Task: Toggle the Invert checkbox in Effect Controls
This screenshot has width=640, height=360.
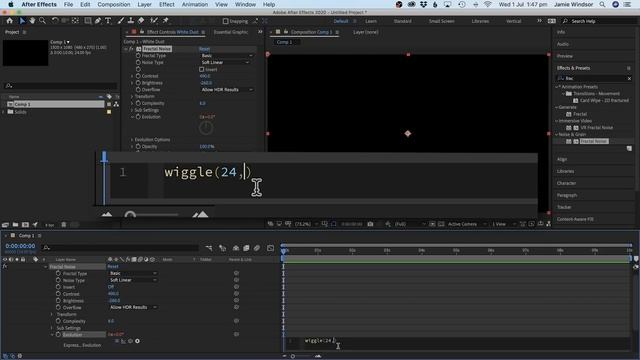Action: tap(202, 69)
